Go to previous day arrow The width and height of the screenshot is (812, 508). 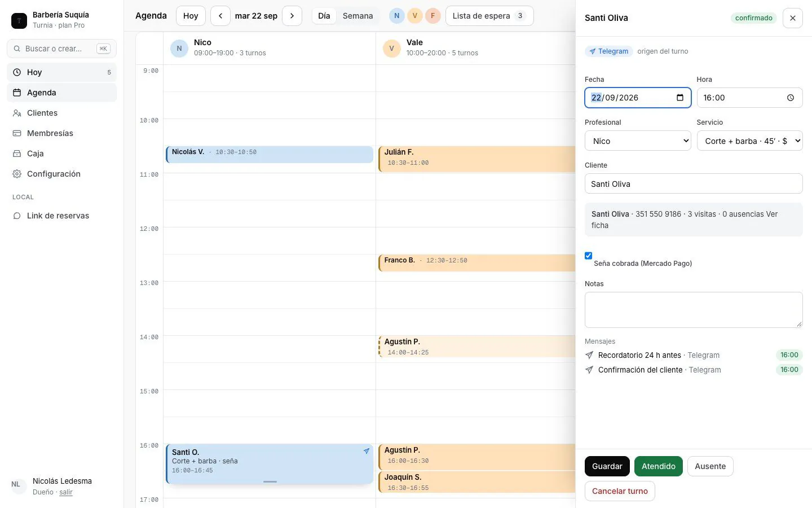(220, 16)
